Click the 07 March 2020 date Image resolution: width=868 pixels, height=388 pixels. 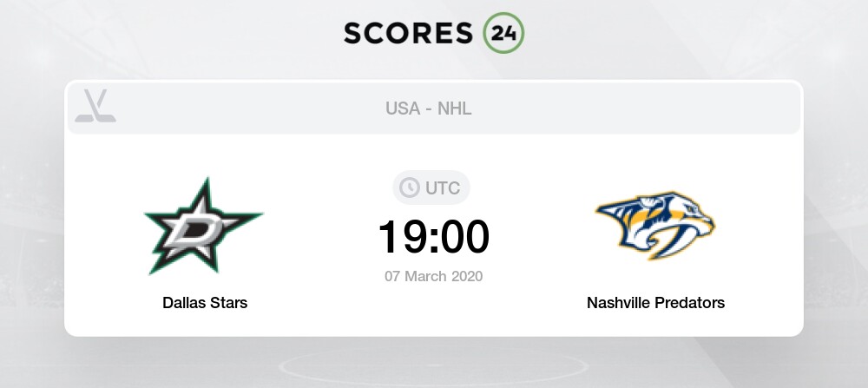434,276
